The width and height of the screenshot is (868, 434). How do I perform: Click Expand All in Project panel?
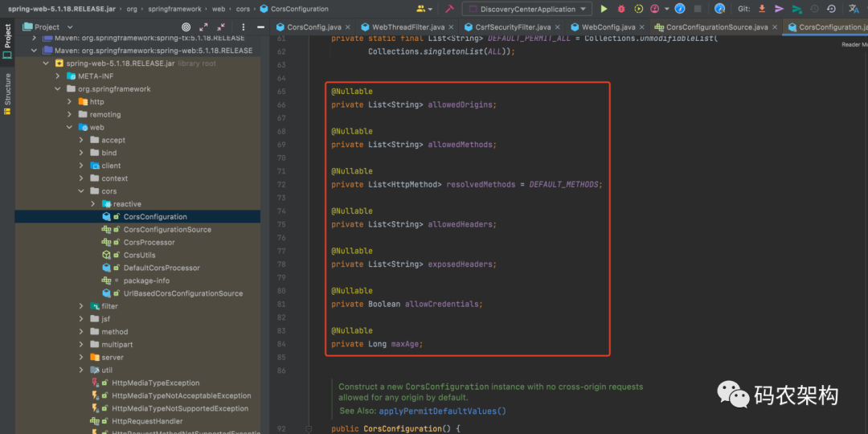tap(203, 27)
